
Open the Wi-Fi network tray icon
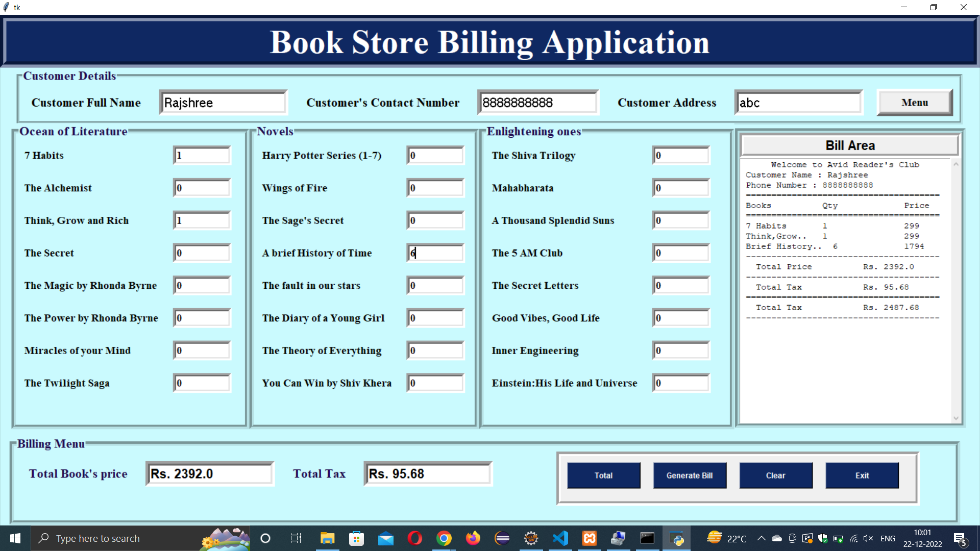[x=853, y=538]
